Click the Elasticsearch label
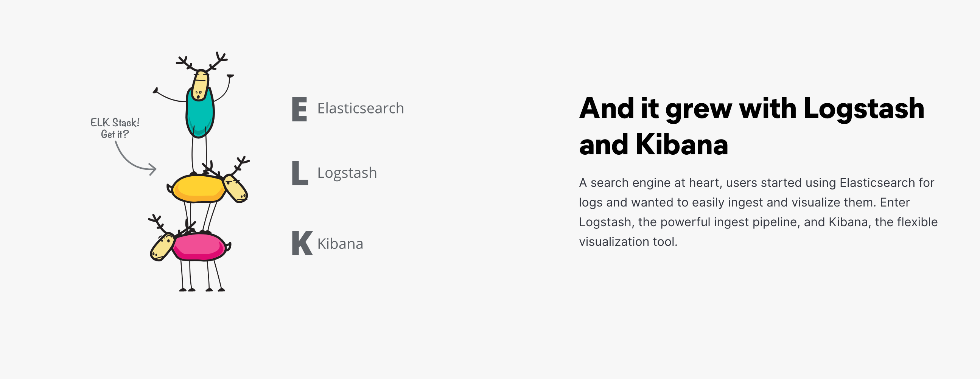Image resolution: width=980 pixels, height=379 pixels. [x=360, y=108]
